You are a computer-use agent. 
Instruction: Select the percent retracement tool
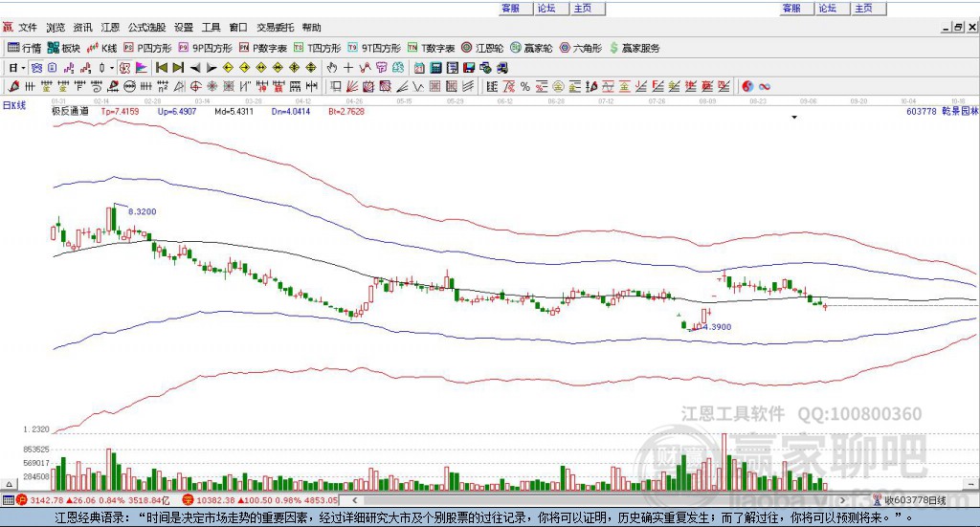pos(525,87)
